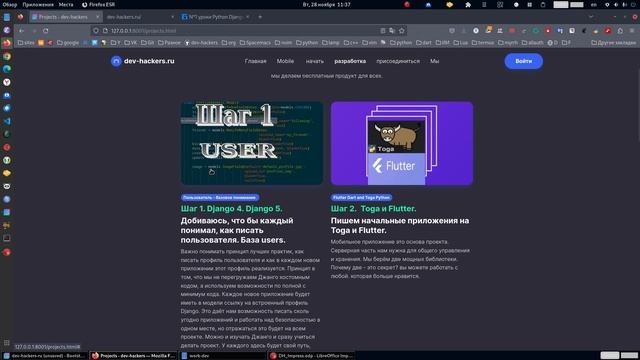Reload the current page
640x360 pixels.
46,31
